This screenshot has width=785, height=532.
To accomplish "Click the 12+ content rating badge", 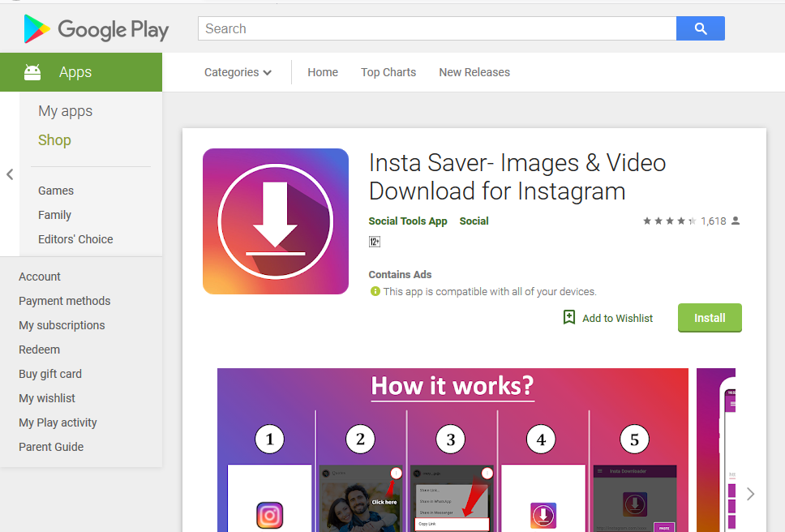I will tap(375, 242).
